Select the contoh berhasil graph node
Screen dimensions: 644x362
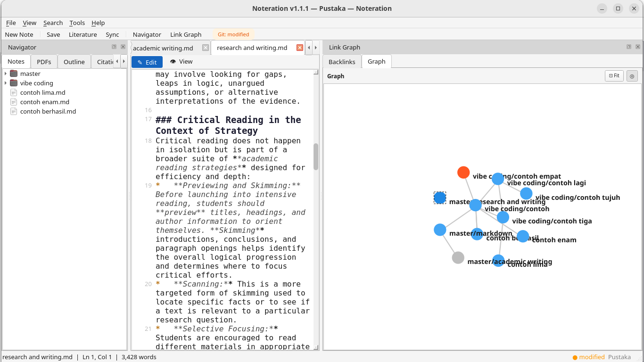point(477,234)
